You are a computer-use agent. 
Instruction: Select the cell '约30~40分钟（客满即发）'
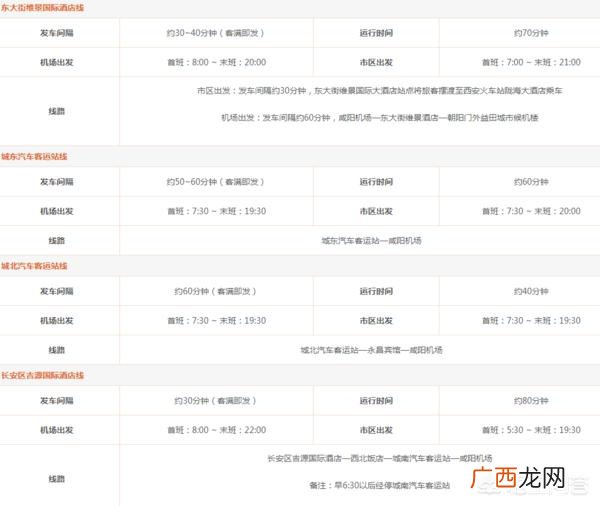pyautogui.click(x=216, y=33)
